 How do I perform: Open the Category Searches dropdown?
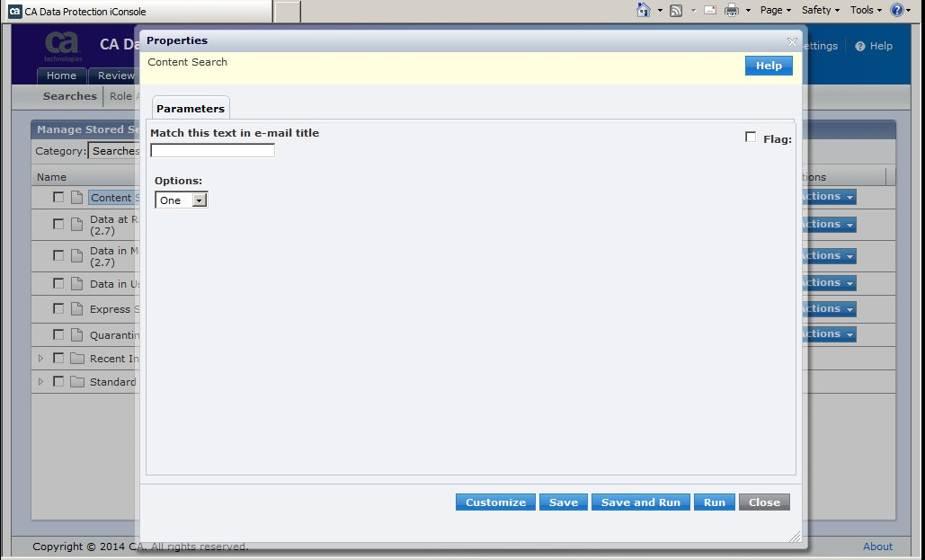tap(114, 150)
